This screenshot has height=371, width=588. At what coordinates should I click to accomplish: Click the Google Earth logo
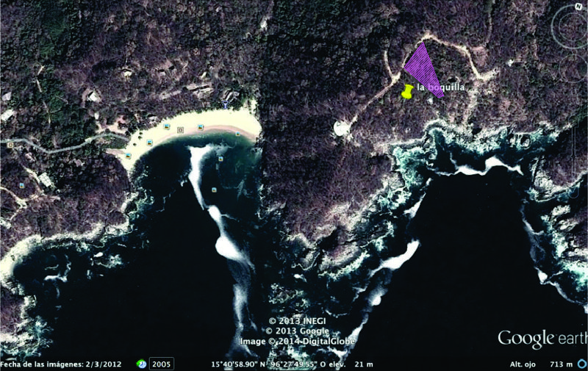coord(541,339)
